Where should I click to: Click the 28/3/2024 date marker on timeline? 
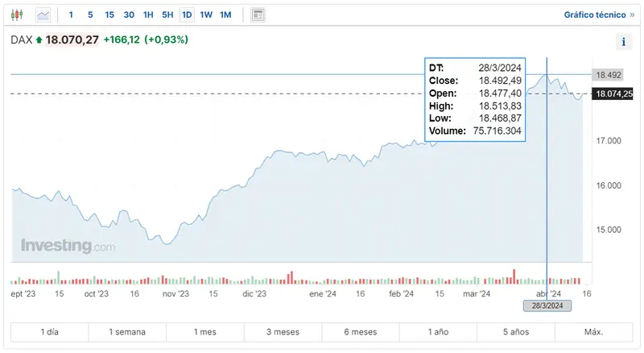[x=547, y=305]
